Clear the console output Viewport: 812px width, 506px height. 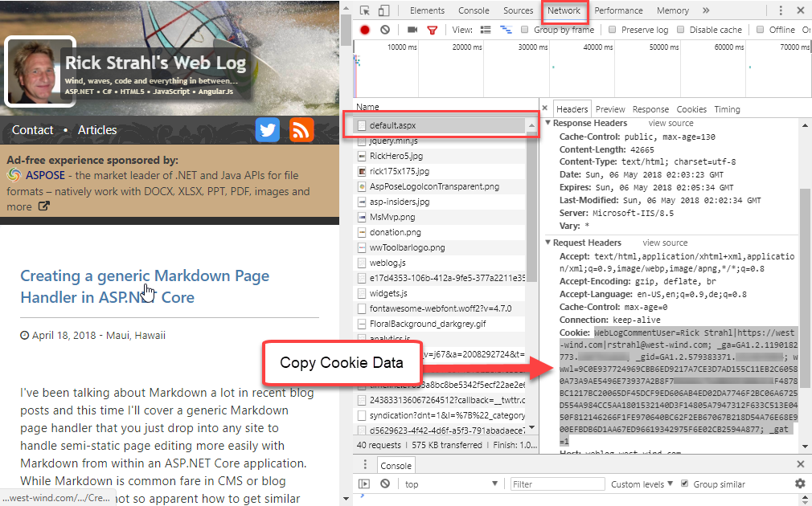[x=385, y=484]
